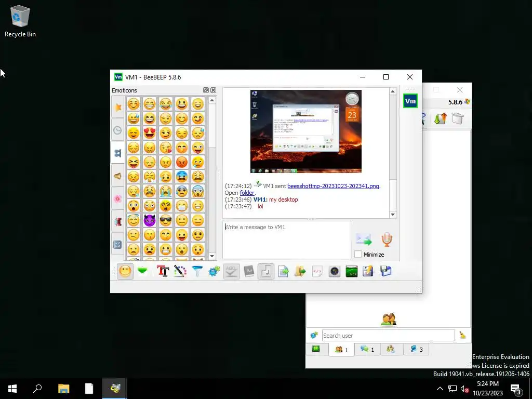The width and height of the screenshot is (532, 399).
Task: Send message with envelope arrow button
Action: point(364,239)
